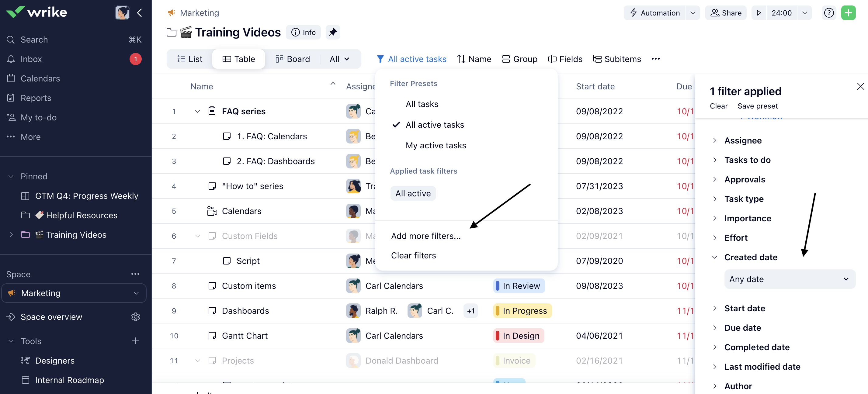Click the green plus create button
The height and width of the screenshot is (394, 868).
click(848, 13)
